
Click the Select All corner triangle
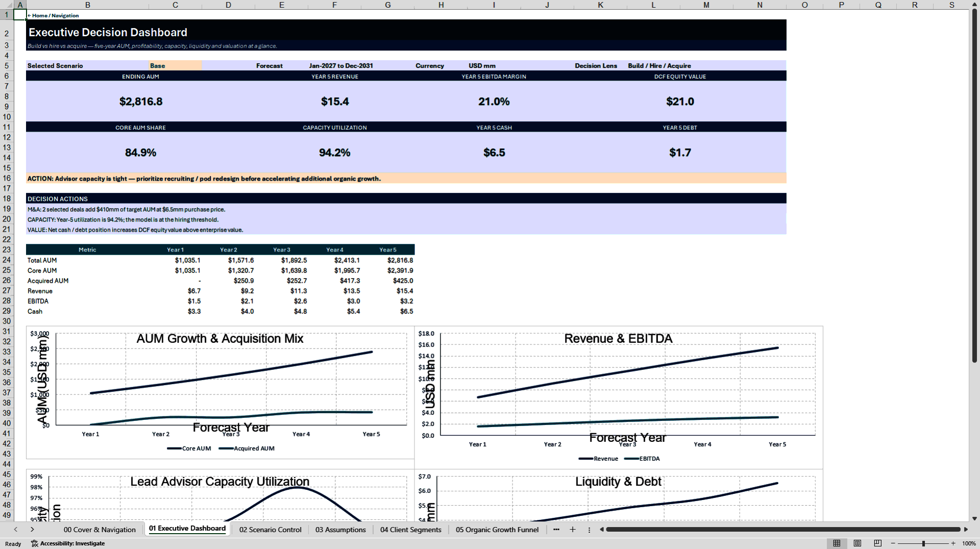6,5
